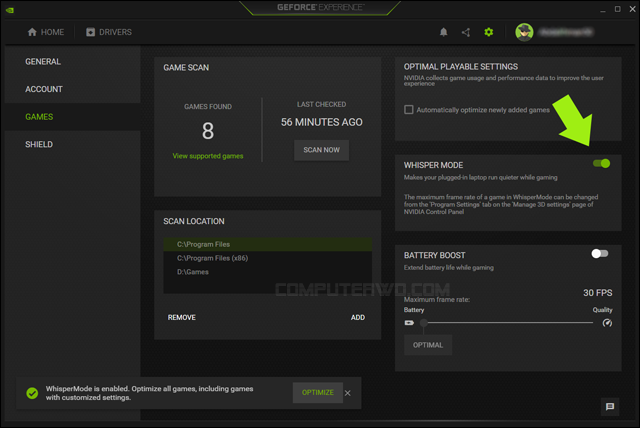Select the C:\Program Files location
This screenshot has width=640, height=428.
pos(267,244)
